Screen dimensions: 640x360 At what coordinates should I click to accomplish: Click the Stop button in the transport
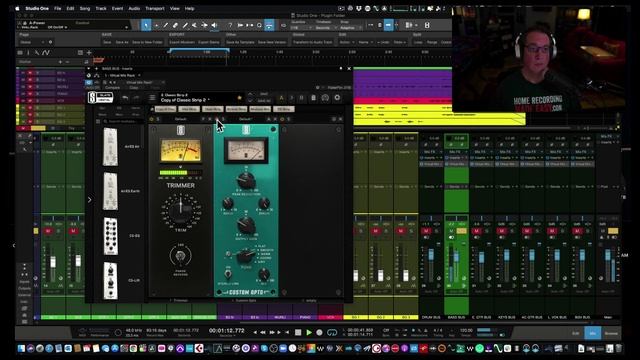[x=298, y=333]
